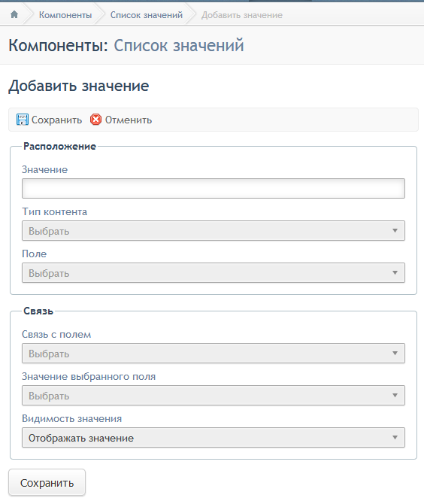Open the Связь с полем dropdown

(x=214, y=354)
